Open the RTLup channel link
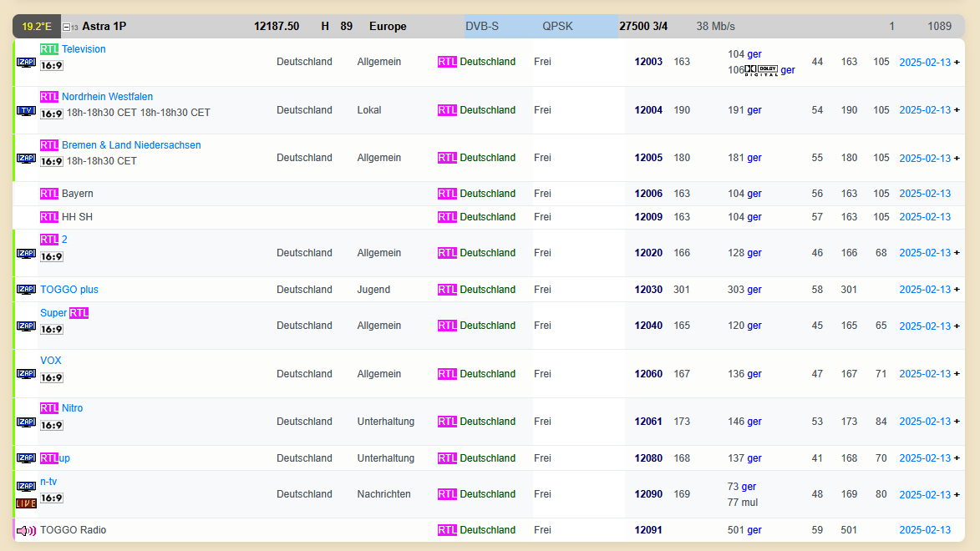Image resolution: width=980 pixels, height=551 pixels. (x=55, y=458)
